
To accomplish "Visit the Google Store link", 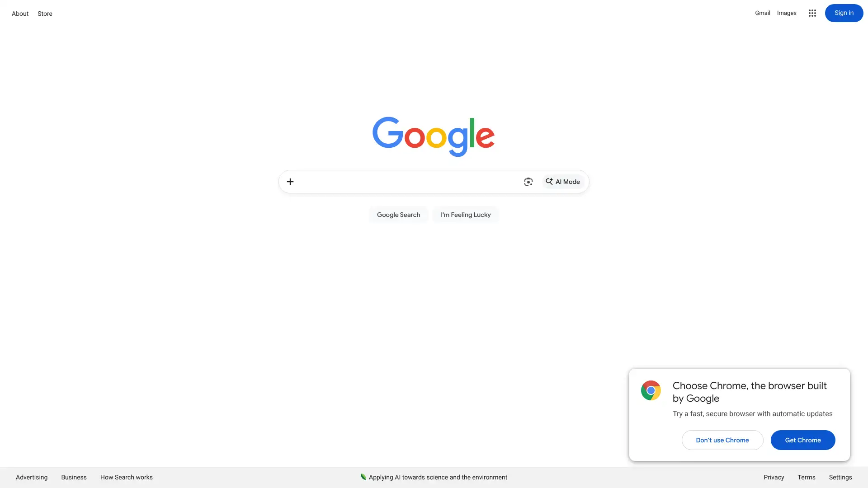I will click(x=45, y=14).
